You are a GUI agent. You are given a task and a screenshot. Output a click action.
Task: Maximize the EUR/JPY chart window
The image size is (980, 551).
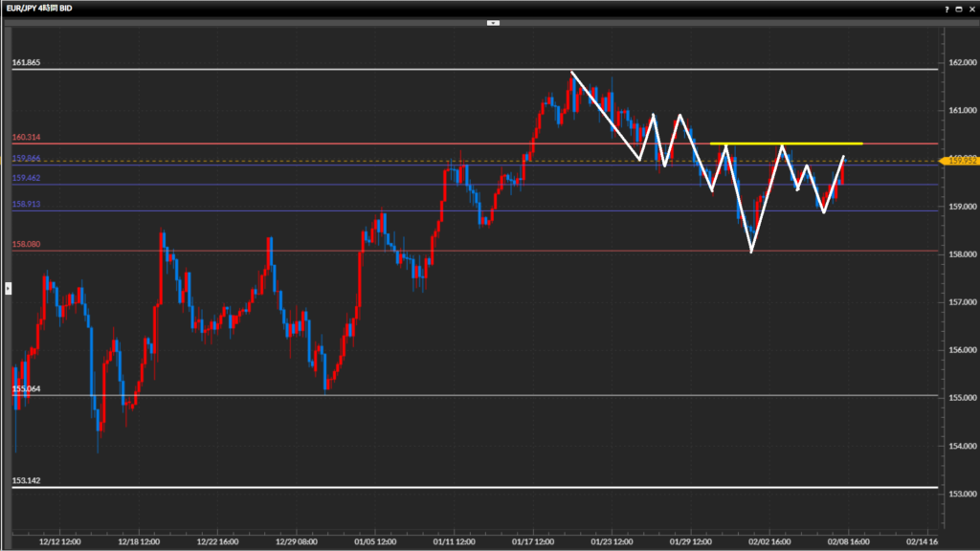click(x=958, y=8)
